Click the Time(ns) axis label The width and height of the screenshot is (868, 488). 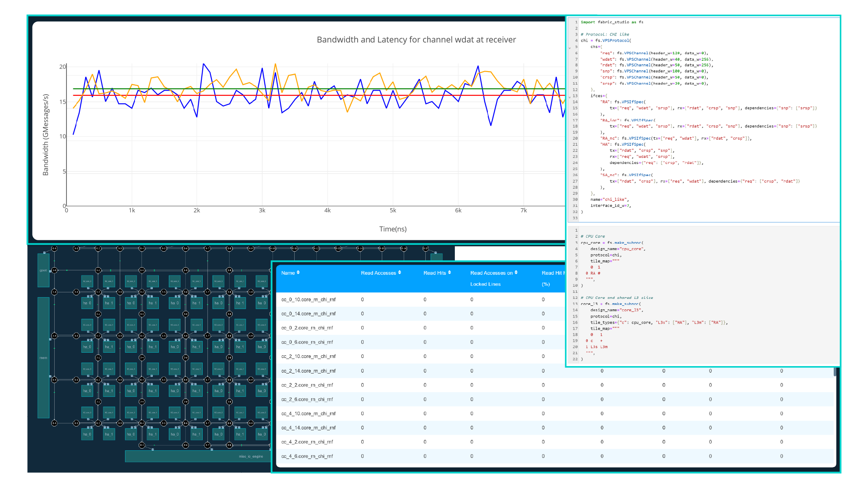click(393, 229)
